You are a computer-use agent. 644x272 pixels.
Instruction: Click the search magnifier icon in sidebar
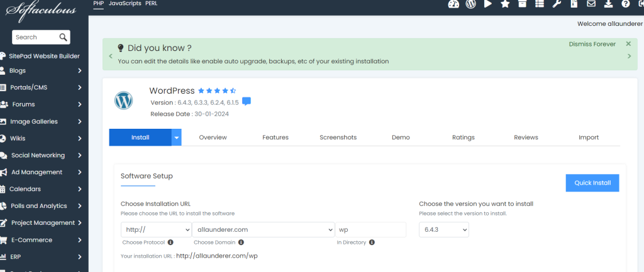pos(63,37)
